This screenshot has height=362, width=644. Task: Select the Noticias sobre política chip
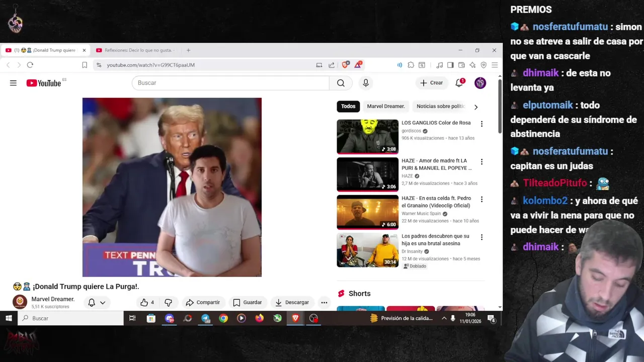pos(440,106)
